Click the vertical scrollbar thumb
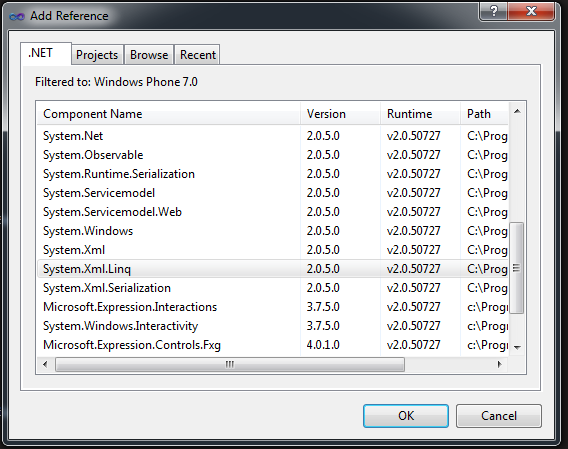568x449 pixels. (x=517, y=268)
